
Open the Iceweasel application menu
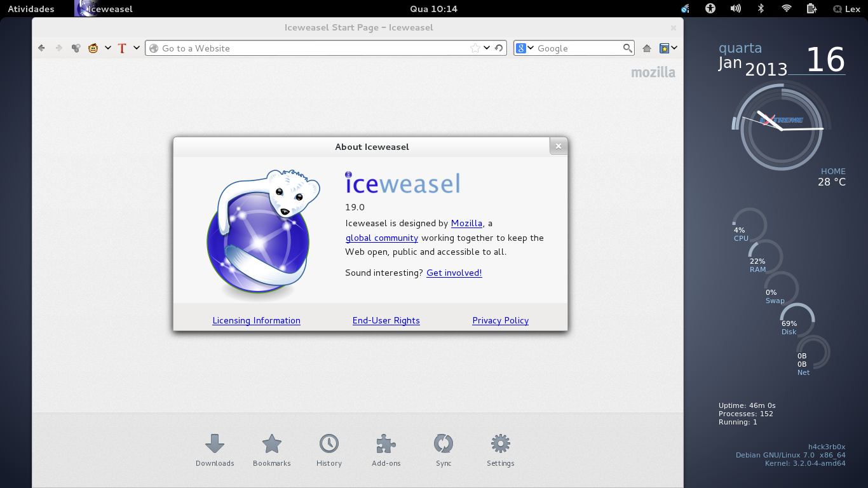pos(104,9)
